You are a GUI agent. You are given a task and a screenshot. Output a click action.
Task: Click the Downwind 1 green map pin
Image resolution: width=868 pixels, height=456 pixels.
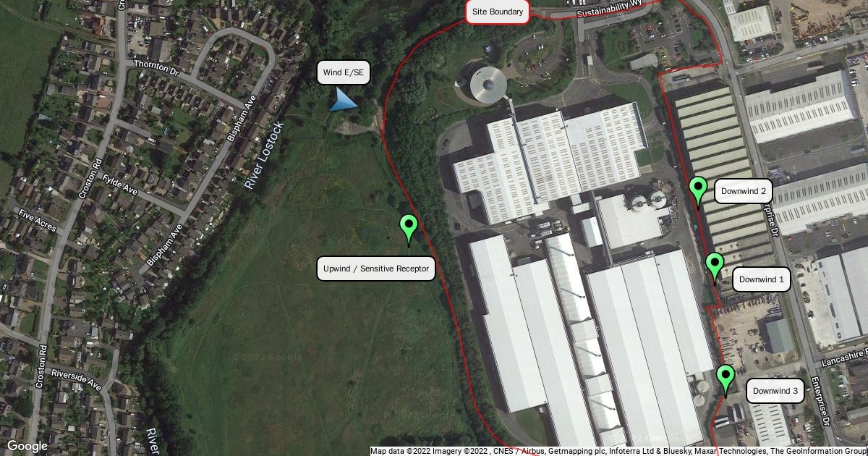[715, 267]
